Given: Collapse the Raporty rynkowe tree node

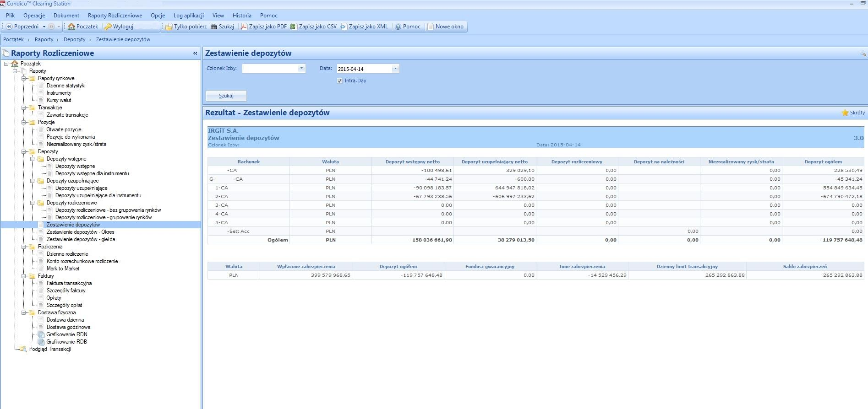Looking at the screenshot, I should point(24,78).
